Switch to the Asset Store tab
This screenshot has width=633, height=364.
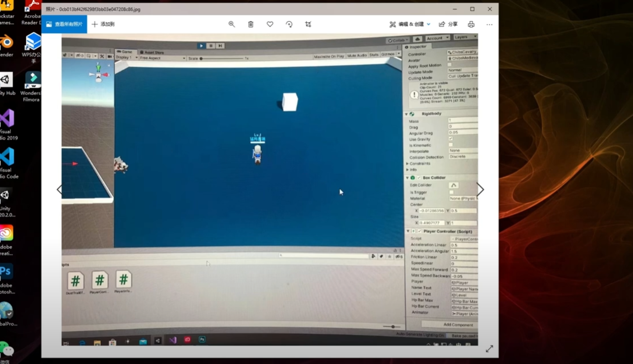(x=152, y=53)
